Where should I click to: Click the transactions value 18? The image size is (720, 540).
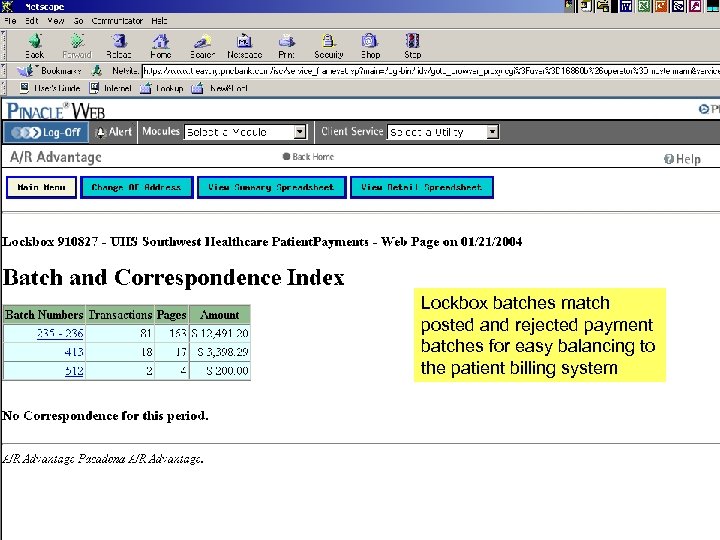[x=146, y=352]
